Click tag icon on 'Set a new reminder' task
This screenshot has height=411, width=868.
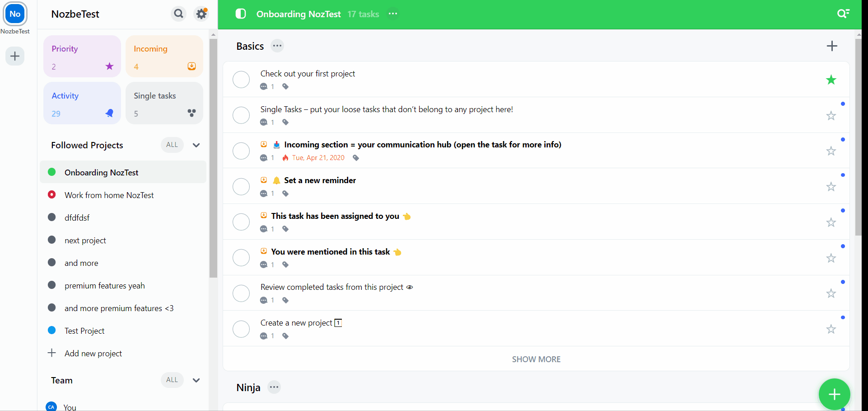[x=285, y=194]
